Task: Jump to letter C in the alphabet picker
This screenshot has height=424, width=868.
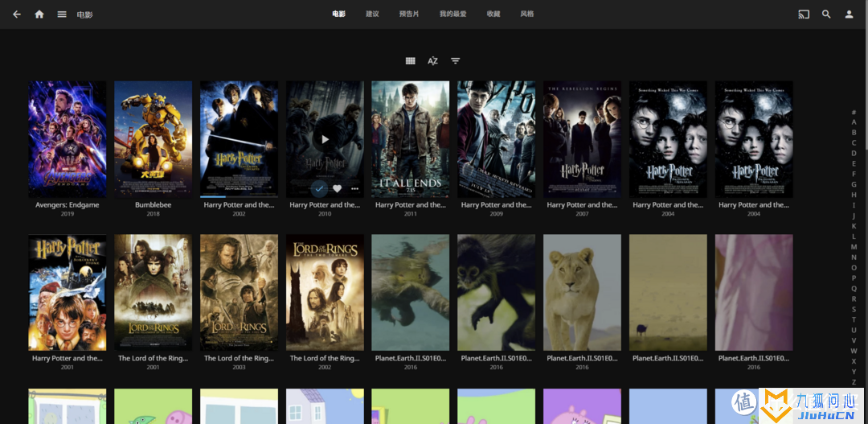Action: (854, 143)
